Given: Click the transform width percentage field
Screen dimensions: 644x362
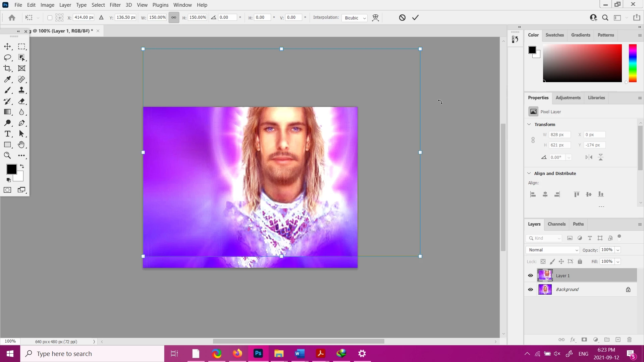Looking at the screenshot, I should coord(157,17).
